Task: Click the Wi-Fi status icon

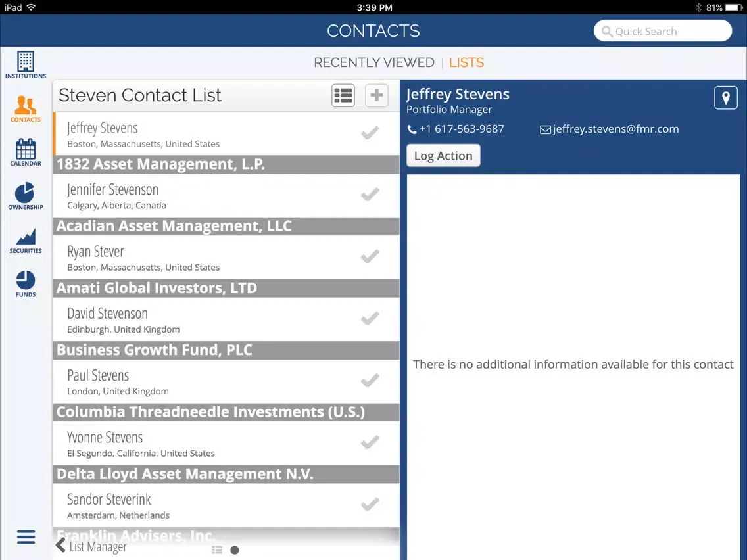Action: [32, 7]
